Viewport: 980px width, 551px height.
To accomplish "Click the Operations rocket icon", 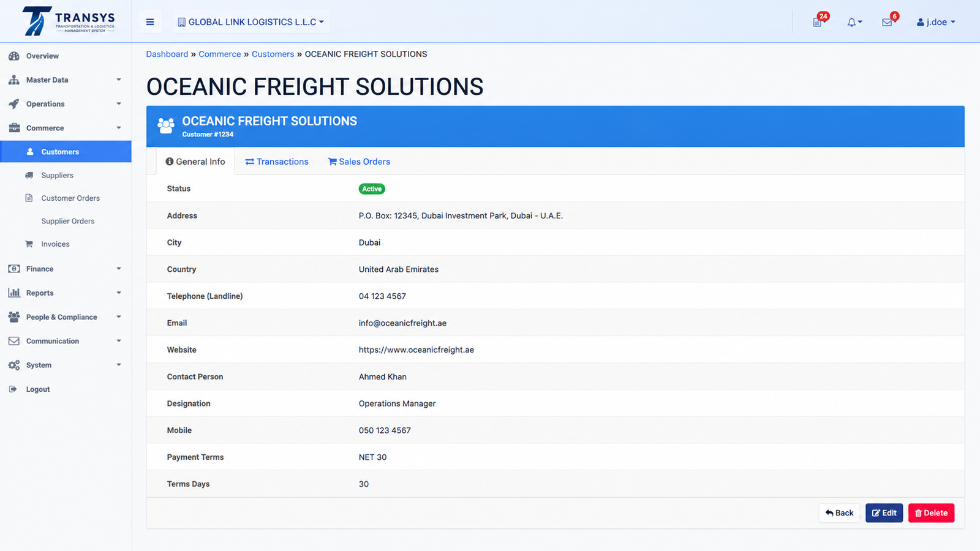I will point(14,104).
